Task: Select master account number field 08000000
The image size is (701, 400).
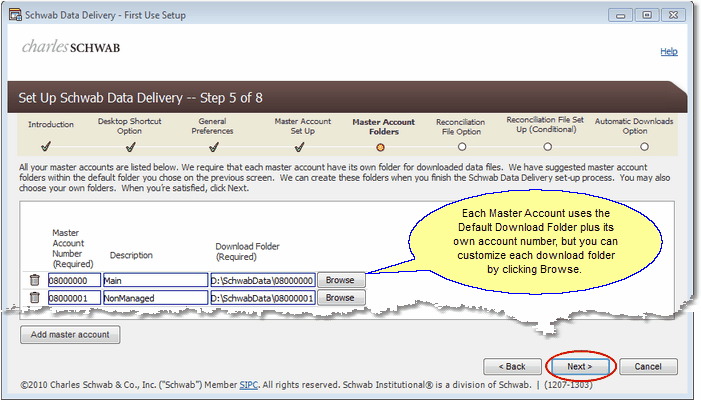Action: point(74,280)
